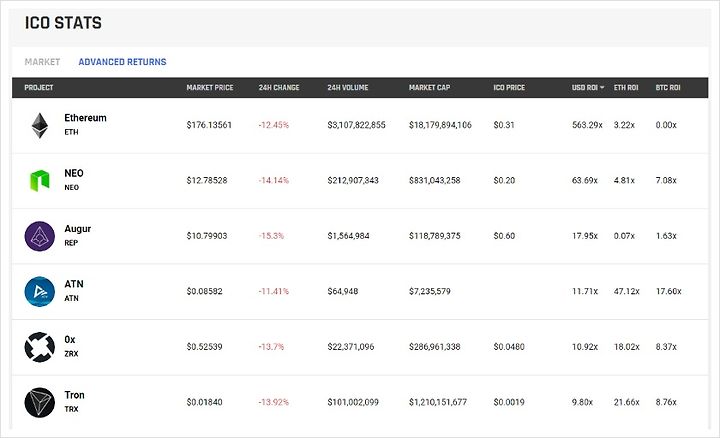The image size is (720, 438).
Task: Click Tron BTC ROI 8.76x
Action: [666, 402]
